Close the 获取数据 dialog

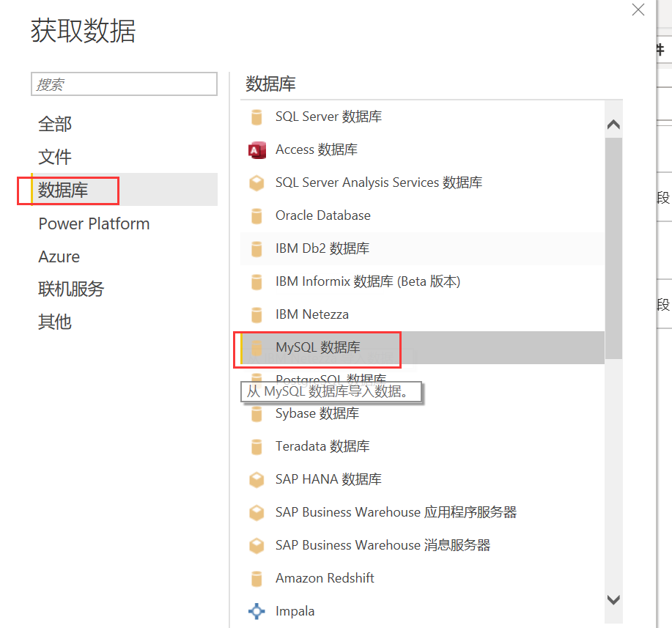point(638,10)
